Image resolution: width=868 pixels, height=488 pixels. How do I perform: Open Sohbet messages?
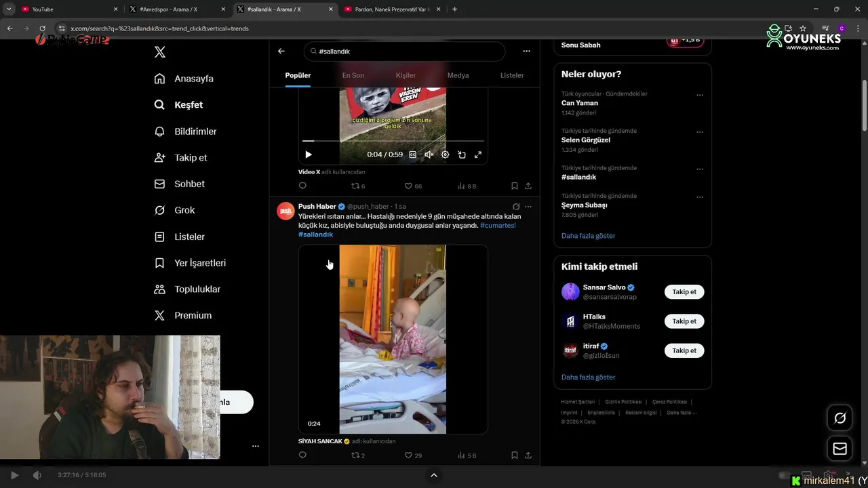click(x=179, y=184)
